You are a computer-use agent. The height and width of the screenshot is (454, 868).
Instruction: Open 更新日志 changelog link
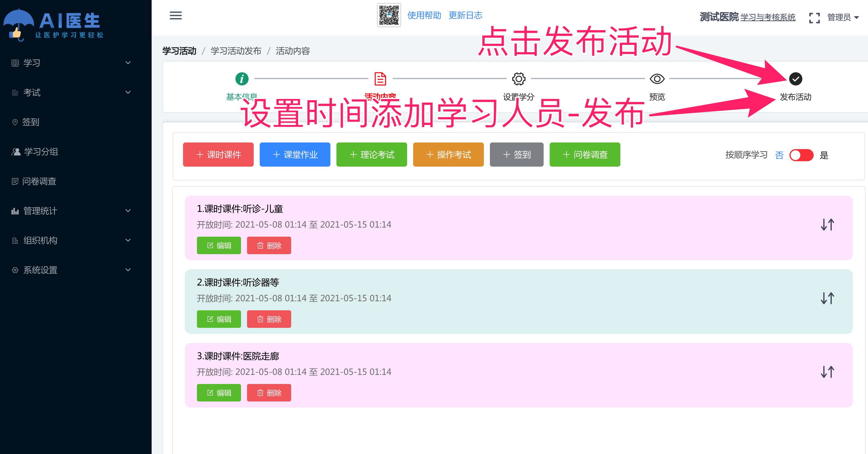pos(465,15)
